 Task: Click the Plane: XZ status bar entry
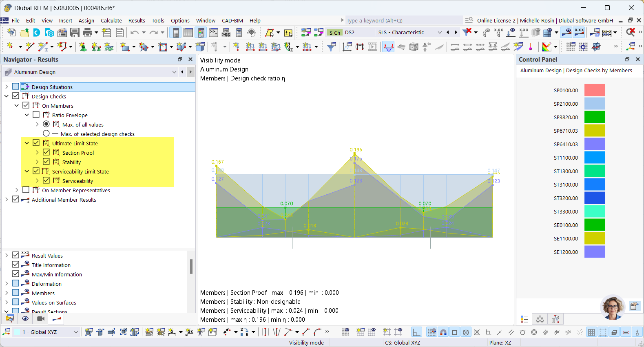coord(500,343)
